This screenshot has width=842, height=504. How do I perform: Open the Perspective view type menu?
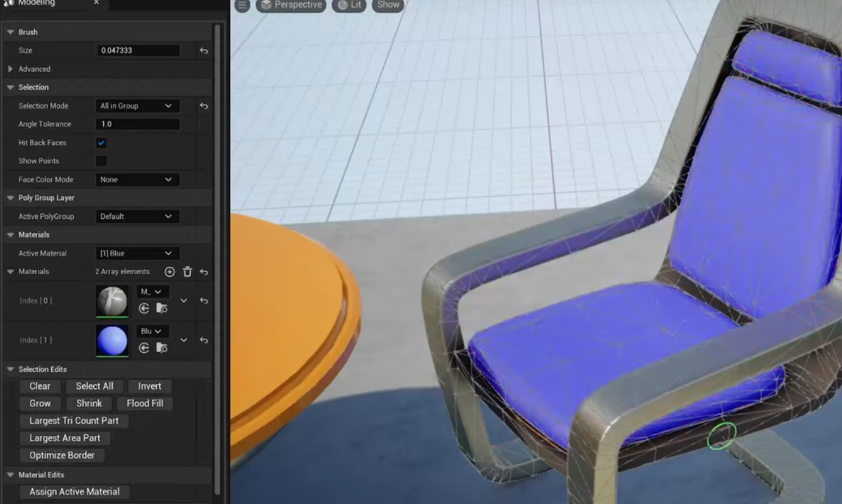[x=291, y=5]
